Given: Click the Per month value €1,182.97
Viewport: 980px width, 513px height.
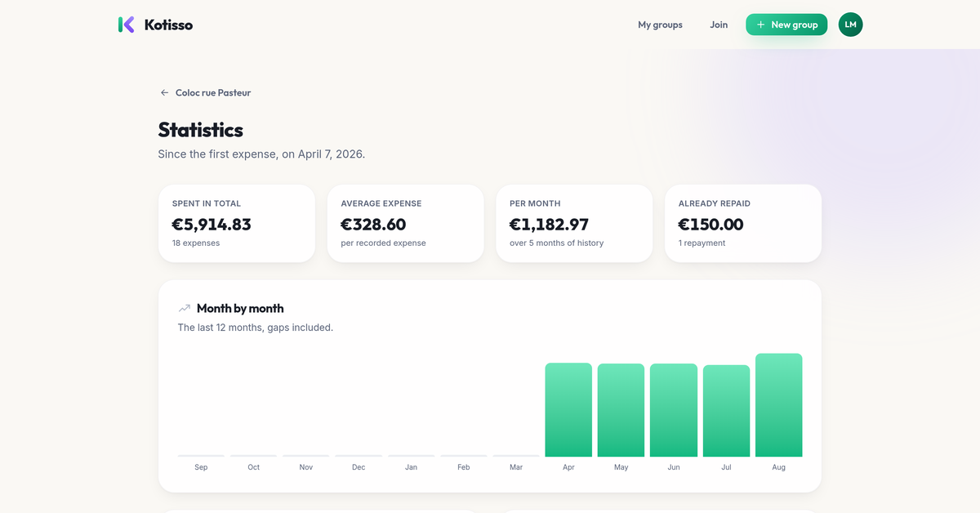Looking at the screenshot, I should coord(549,224).
